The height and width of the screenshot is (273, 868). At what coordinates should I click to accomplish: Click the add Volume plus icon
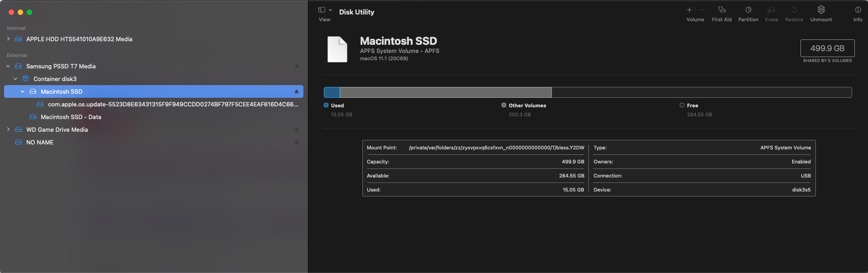(x=689, y=10)
